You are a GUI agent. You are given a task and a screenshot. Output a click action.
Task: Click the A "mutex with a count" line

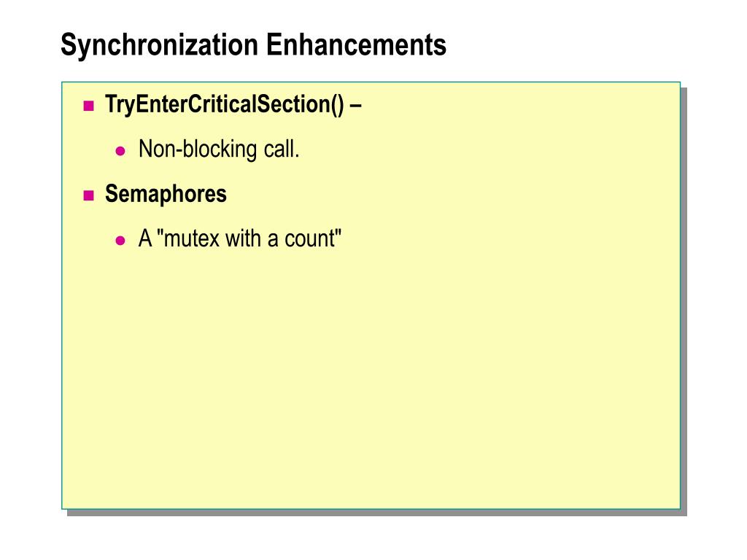pos(239,238)
